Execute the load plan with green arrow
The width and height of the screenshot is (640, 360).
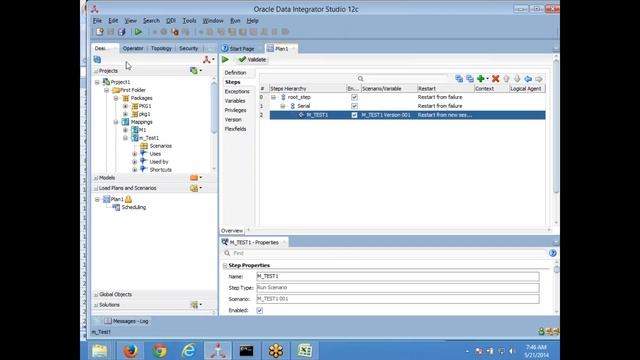tap(225, 60)
